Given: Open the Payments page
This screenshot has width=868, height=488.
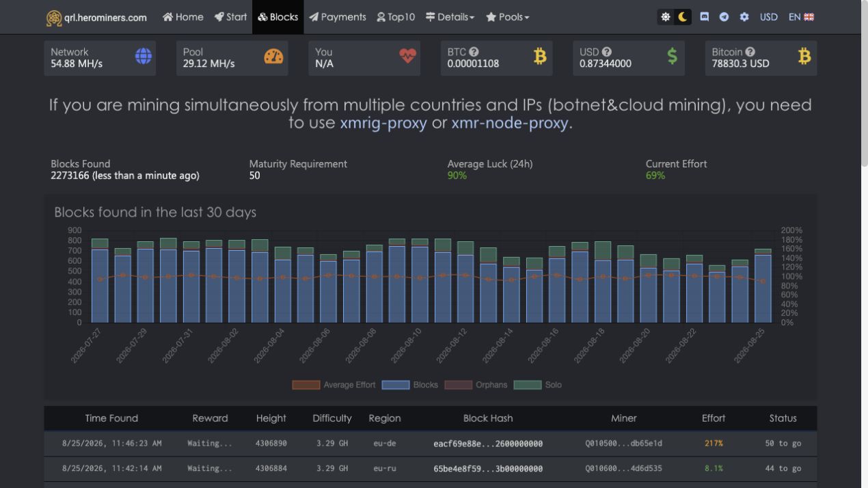Looking at the screenshot, I should click(338, 17).
